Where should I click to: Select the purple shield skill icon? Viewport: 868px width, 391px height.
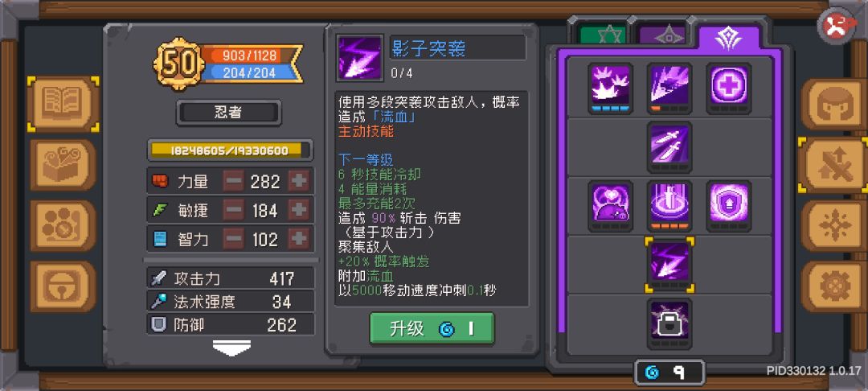pyautogui.click(x=728, y=205)
